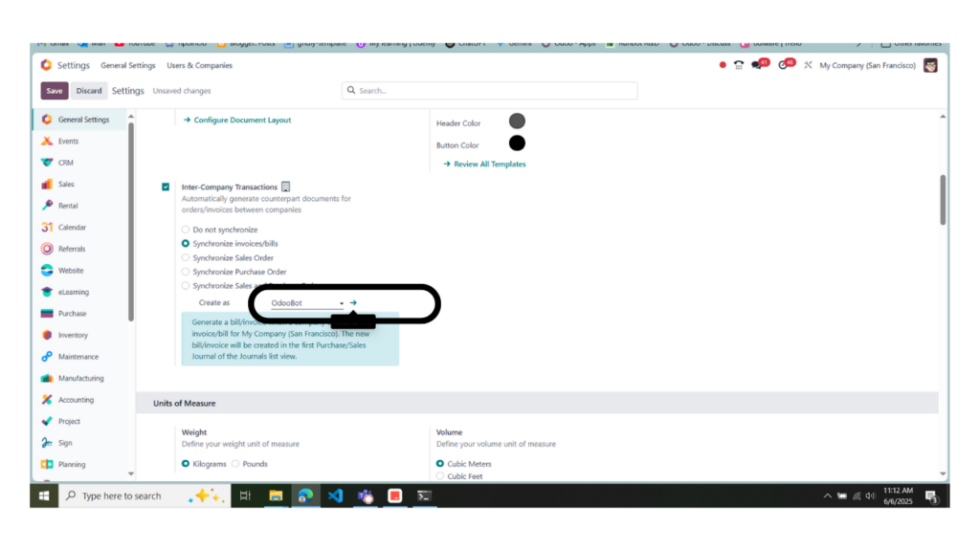Click the sidebar vertical scrollbar

coord(130,222)
